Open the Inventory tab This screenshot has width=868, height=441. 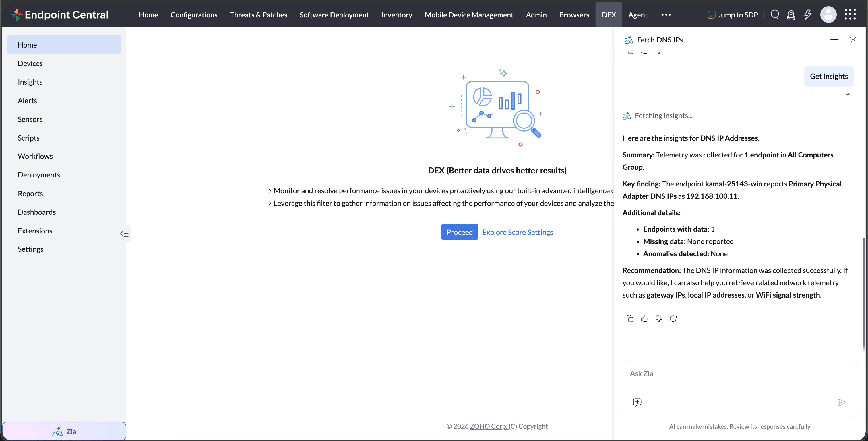tap(397, 15)
